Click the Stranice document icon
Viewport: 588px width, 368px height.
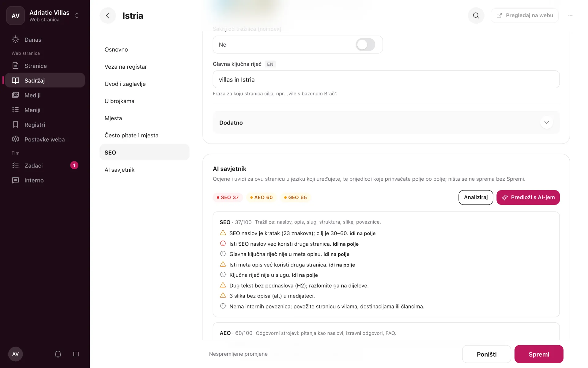tap(15, 66)
